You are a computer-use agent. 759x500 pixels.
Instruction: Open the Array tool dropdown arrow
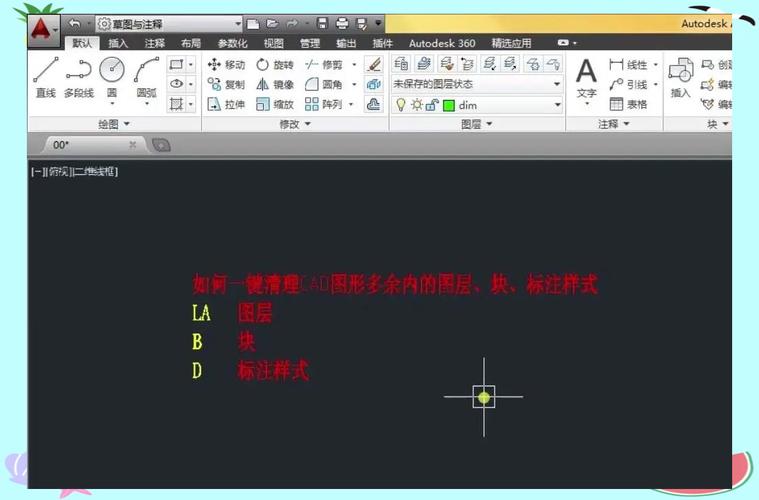[351, 104]
